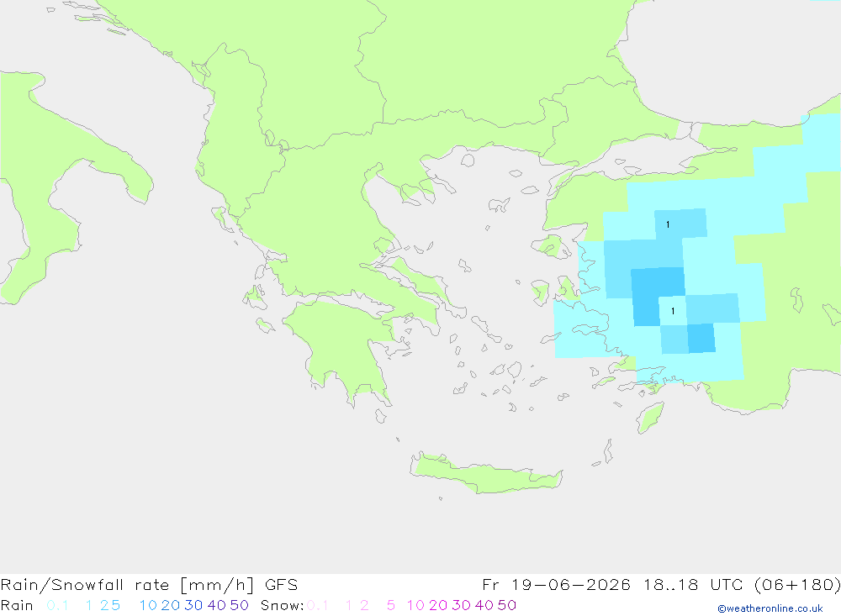The width and height of the screenshot is (841, 616).
Task: Click the Rain legend value 20
Action: 171,605
